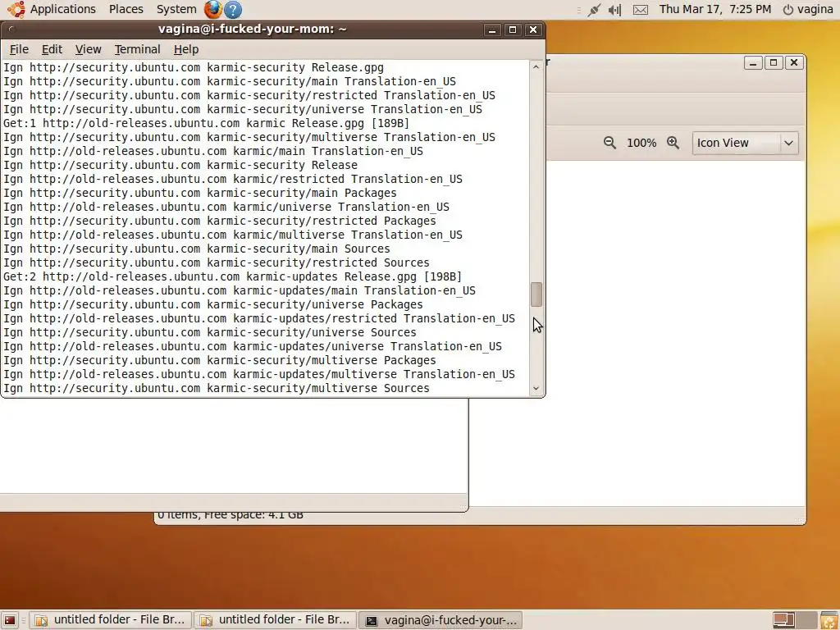
Task: Open the terminal View menu
Action: tap(88, 49)
